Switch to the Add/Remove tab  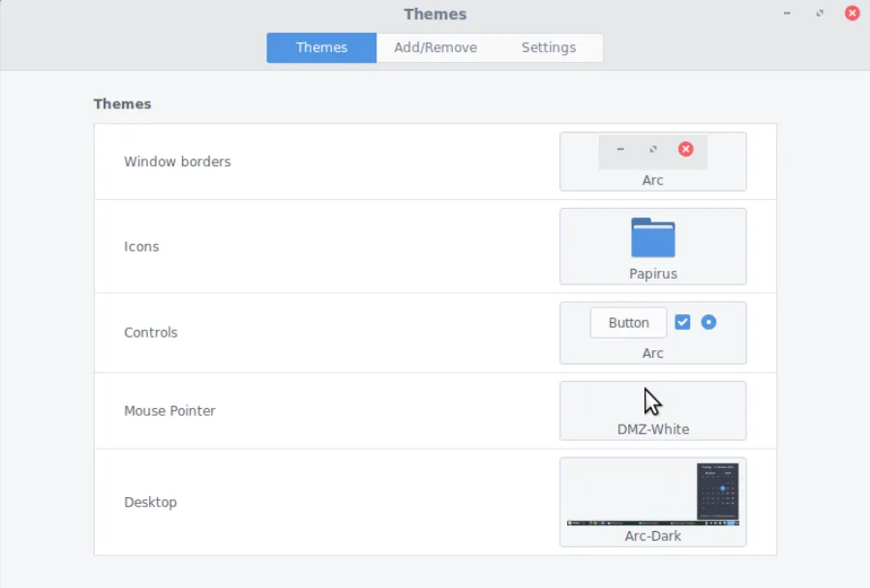click(435, 47)
